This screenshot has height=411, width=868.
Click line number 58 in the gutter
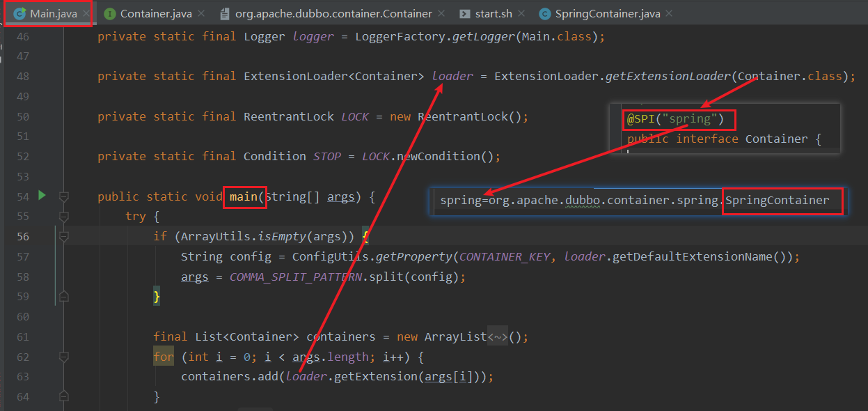tap(22, 277)
